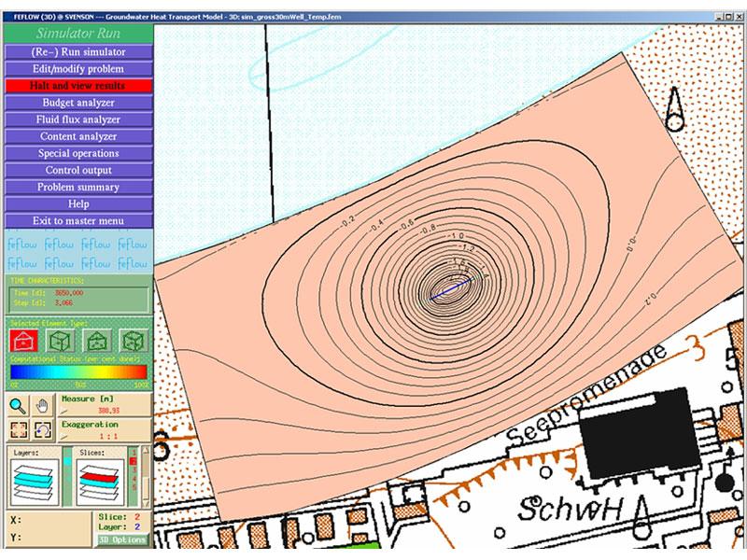Click the fit-to-full-view arrows icon
Screen dimensions: 747x560
(x=20, y=429)
